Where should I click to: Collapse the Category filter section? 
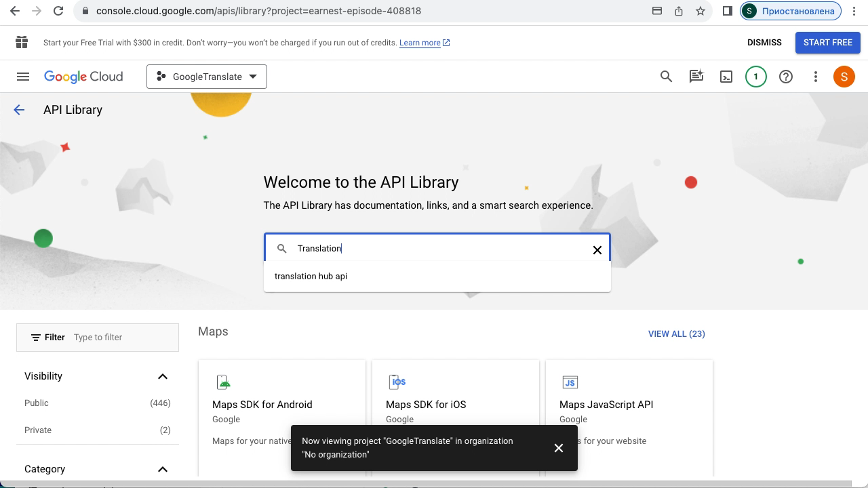pos(162,469)
